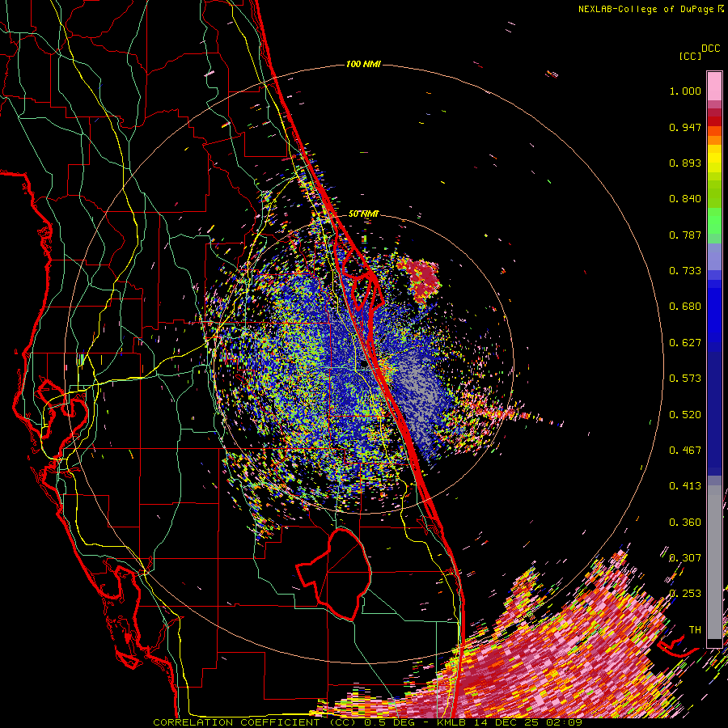Viewport: 728px width, 728px height.
Task: Click the 0.947 scale value
Action: (x=685, y=127)
